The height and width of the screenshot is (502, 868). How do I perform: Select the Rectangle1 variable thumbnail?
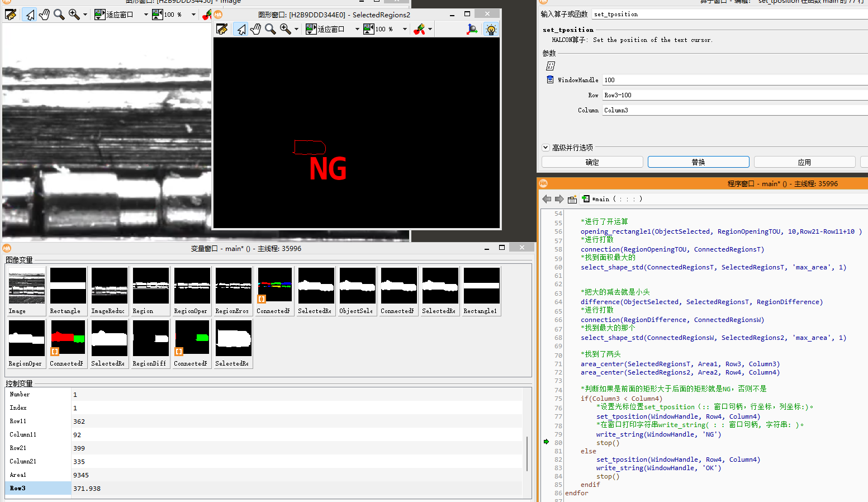coord(482,291)
